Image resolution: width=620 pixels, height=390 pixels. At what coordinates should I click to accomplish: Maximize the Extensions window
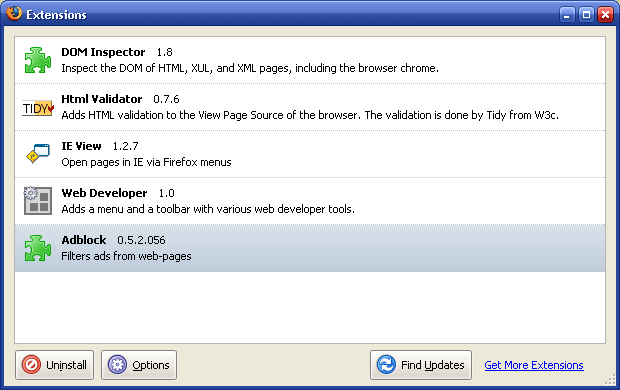(x=586, y=15)
